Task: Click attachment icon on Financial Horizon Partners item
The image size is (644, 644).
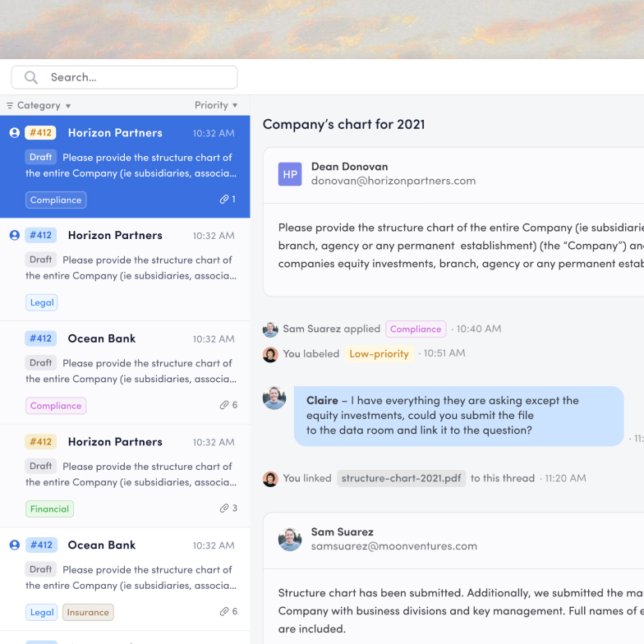Action: 223,508
